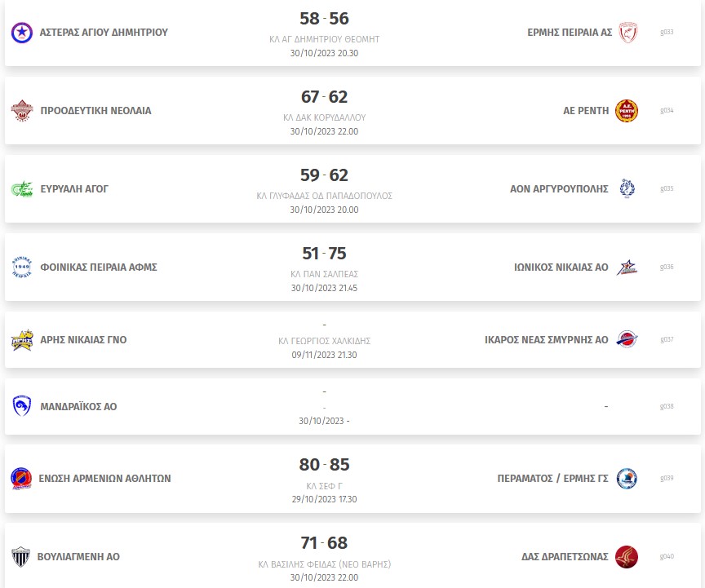Viewport: 705px width, 588px height.
Task: Open the ΙΚΑΡΟΣ ΝΕΑΣ ΣΜΥΡΝΗΣ ΑΟ team link
Action: [546, 340]
